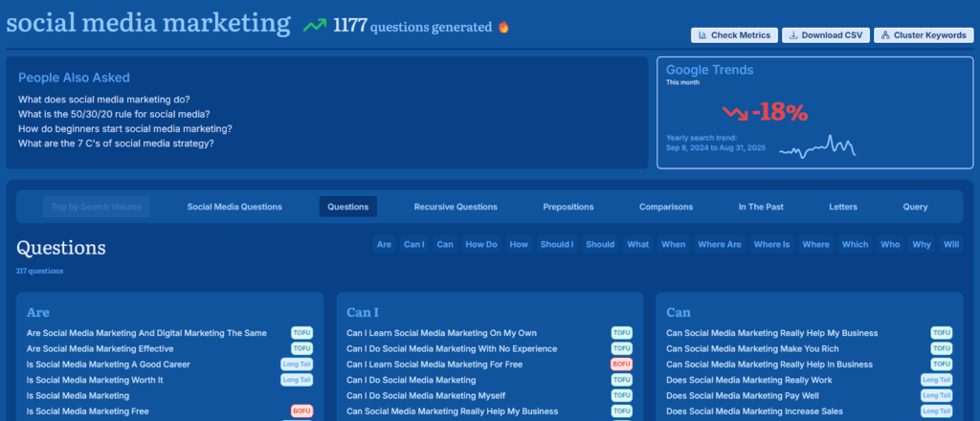Select the Questions tab
This screenshot has width=980, height=421.
tap(348, 207)
